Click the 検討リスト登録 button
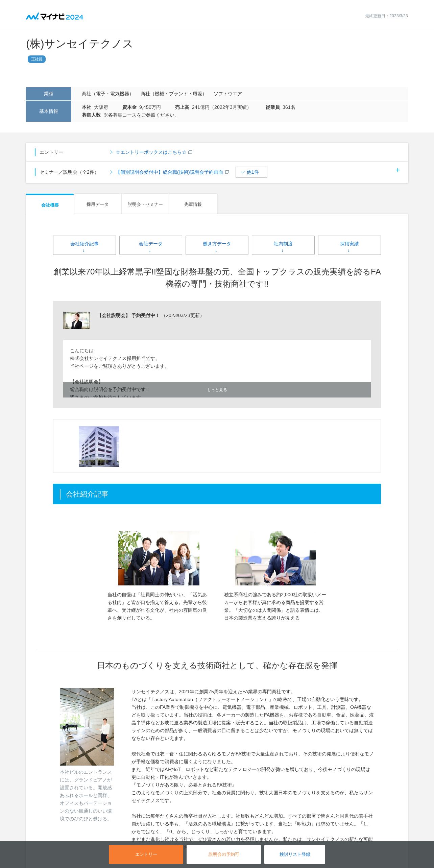The image size is (434, 868). (x=295, y=854)
